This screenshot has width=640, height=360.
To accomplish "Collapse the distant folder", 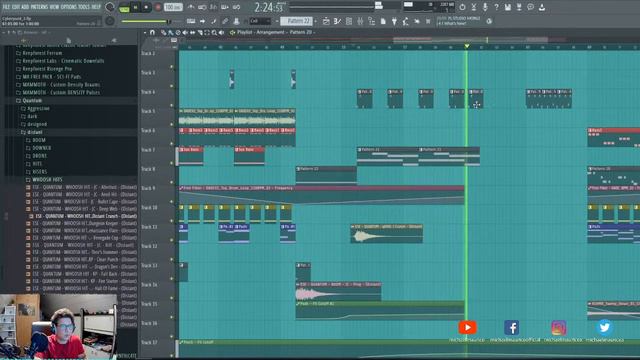I will pos(34,132).
